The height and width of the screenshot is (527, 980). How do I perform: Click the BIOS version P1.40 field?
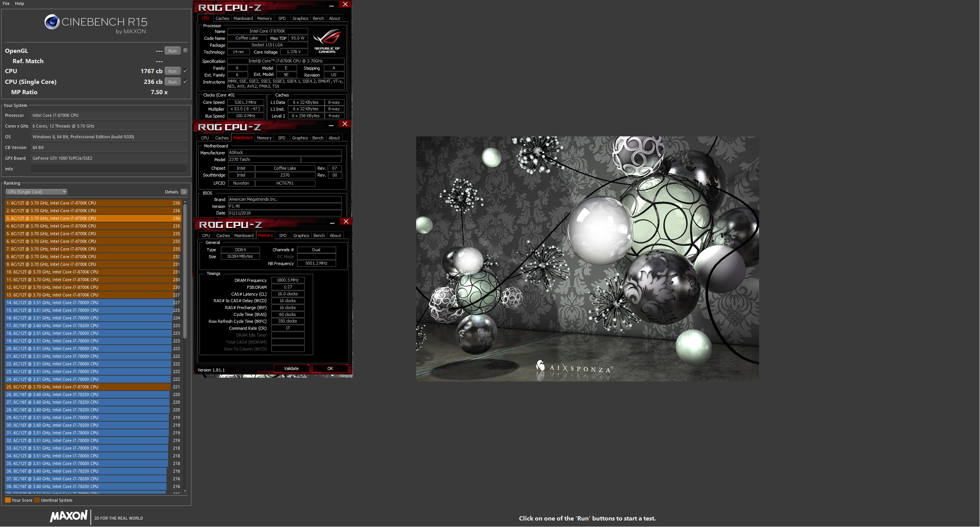coord(285,206)
